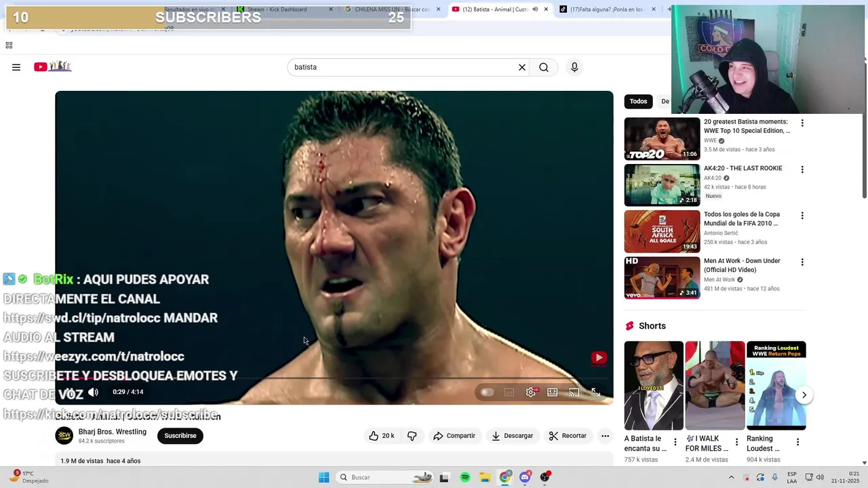Open the player settings gear
The height and width of the screenshot is (488, 868).
[531, 392]
